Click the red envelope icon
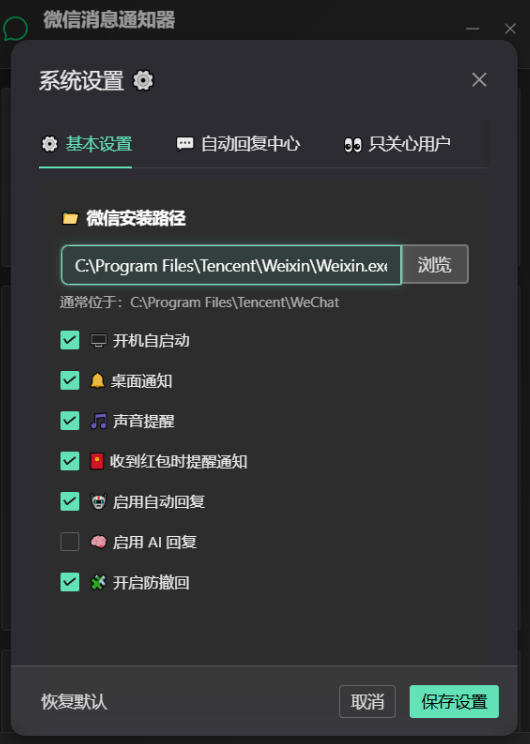The width and height of the screenshot is (530, 744). coord(97,461)
